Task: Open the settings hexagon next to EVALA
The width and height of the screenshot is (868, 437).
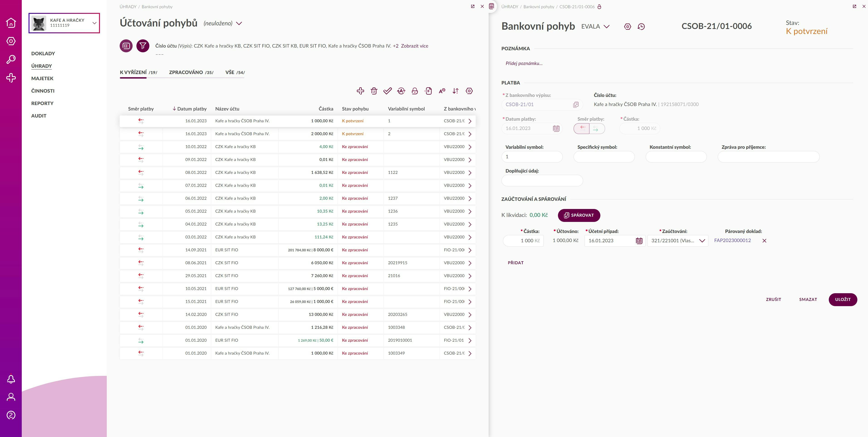Action: pos(627,26)
